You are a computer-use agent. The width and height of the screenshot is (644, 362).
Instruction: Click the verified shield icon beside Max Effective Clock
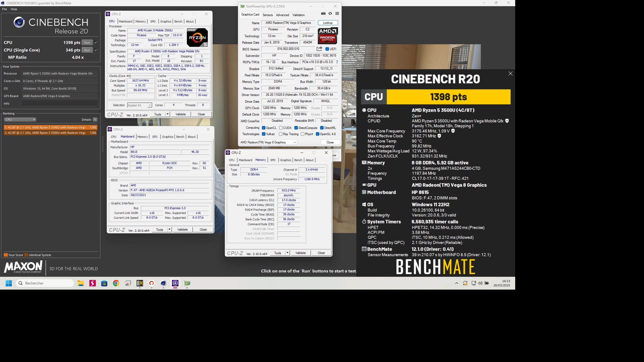click(x=439, y=136)
